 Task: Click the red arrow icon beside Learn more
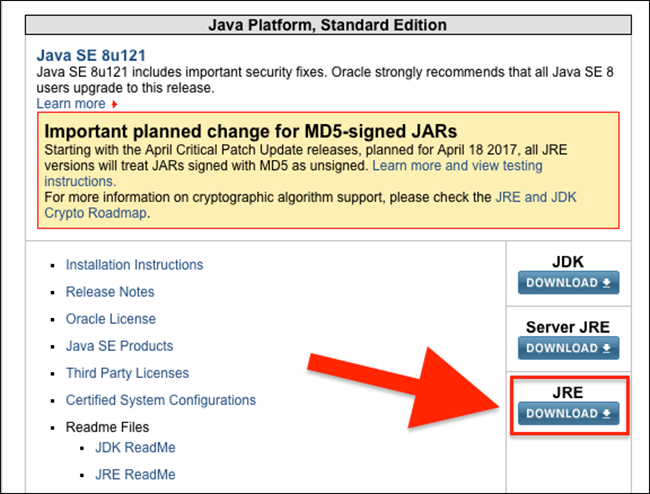[x=115, y=104]
